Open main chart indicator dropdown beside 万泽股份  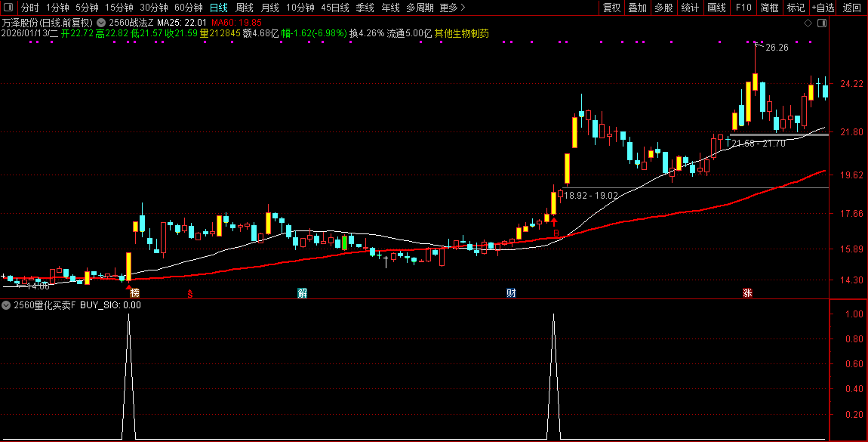(100, 23)
